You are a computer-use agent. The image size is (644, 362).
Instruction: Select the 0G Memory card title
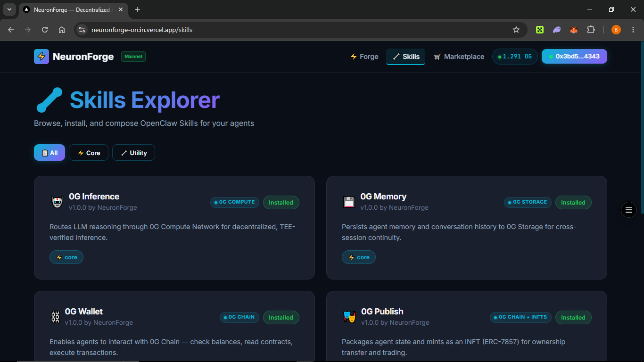[383, 197]
